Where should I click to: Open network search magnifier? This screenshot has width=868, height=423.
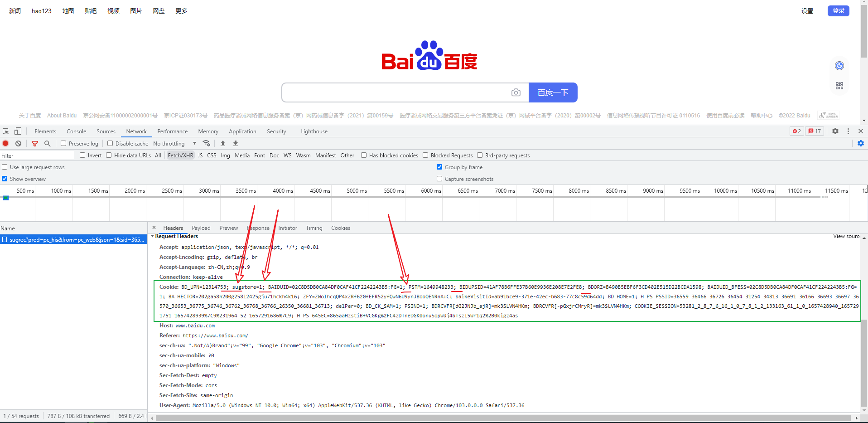point(47,143)
